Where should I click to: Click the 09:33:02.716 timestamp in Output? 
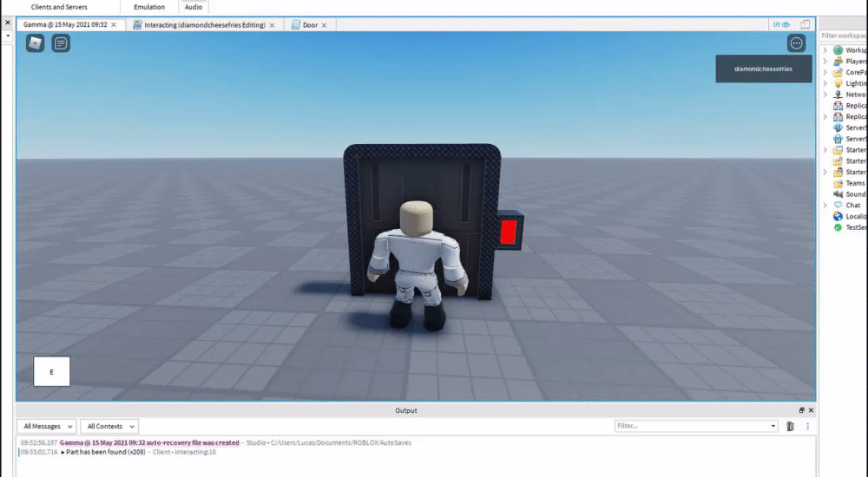[39, 452]
